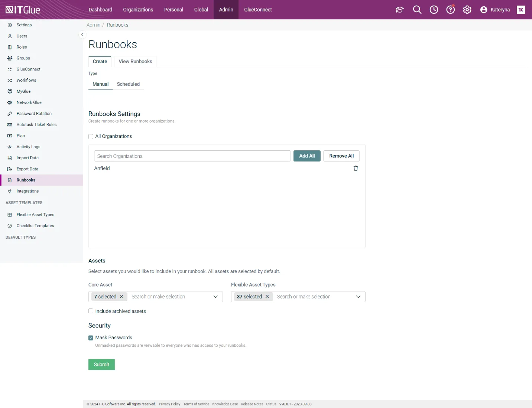
Task: Check Include archived assets
Action: (91, 311)
